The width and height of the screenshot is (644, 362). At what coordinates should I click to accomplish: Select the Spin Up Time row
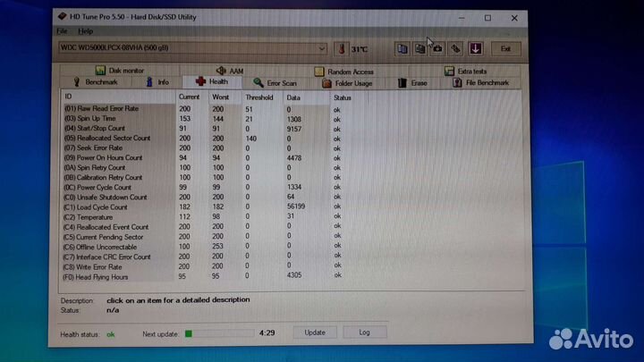pyautogui.click(x=203, y=119)
